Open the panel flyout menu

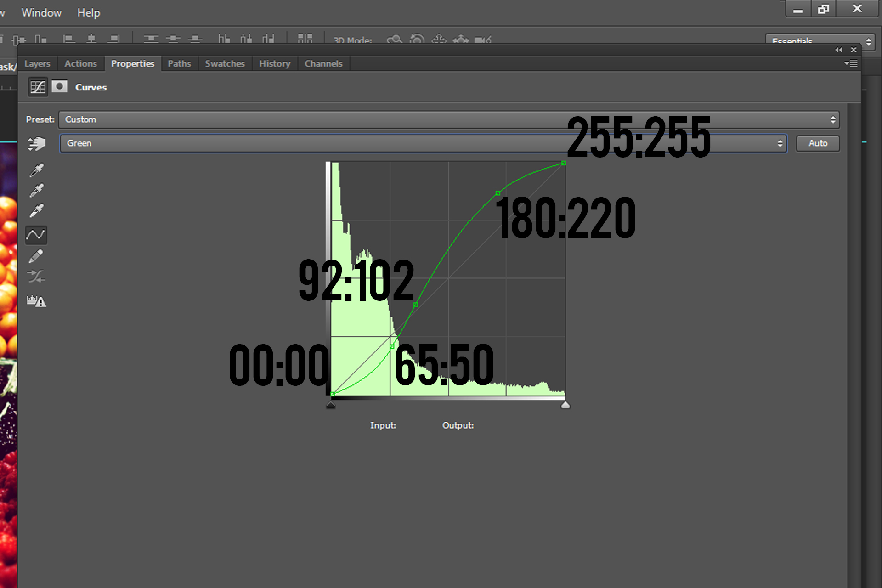pyautogui.click(x=851, y=64)
